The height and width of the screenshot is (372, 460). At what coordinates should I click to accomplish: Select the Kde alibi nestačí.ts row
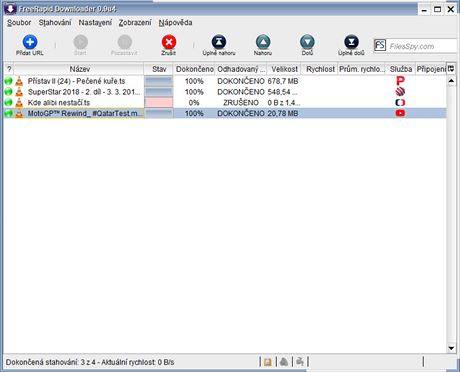pos(225,102)
